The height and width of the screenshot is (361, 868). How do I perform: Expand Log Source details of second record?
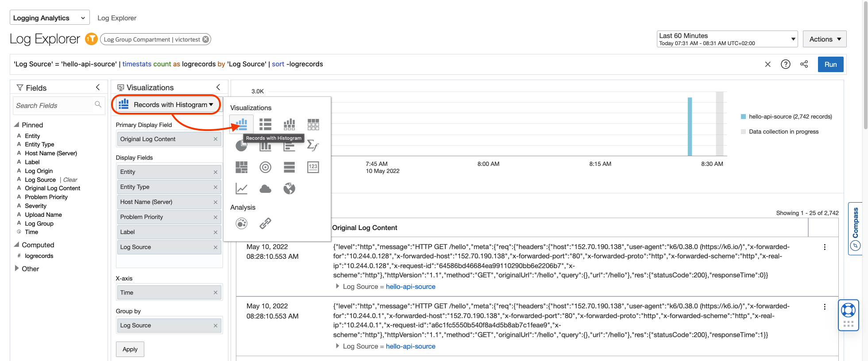[337, 346]
